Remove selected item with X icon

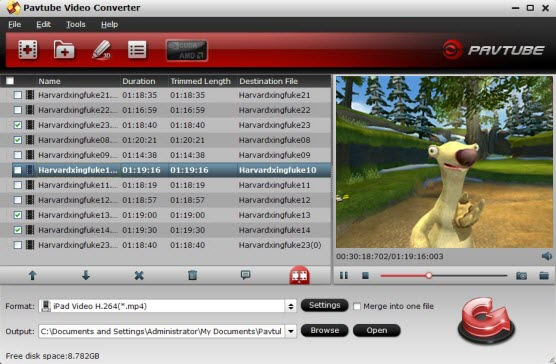coord(139,275)
